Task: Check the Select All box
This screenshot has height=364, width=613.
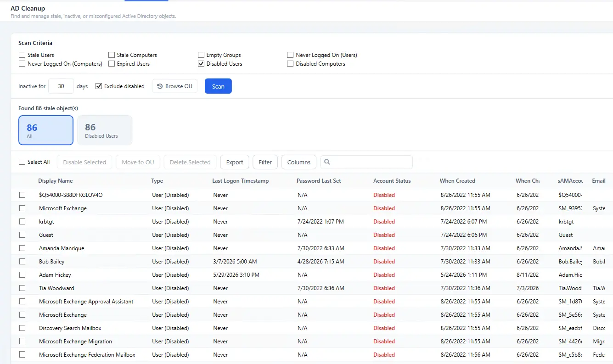Action: (22, 162)
